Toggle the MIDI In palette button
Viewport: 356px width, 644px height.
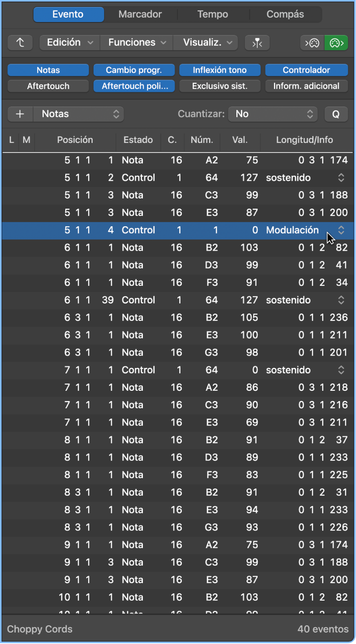point(312,42)
